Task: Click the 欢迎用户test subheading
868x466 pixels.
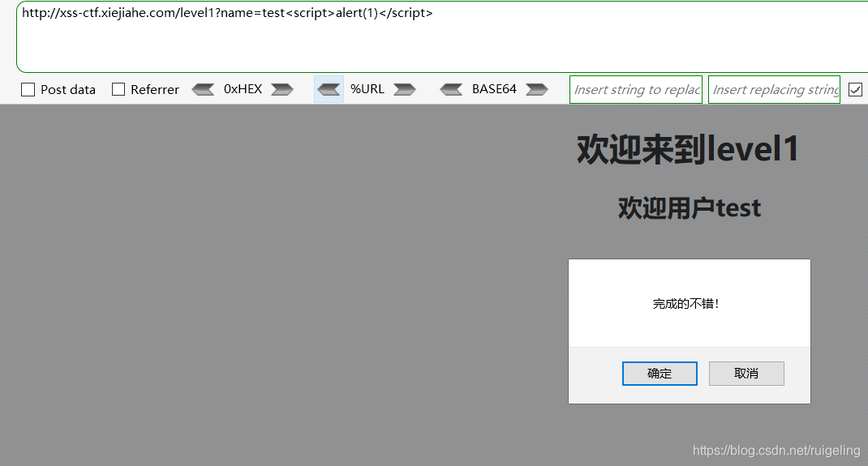Action: (x=690, y=208)
